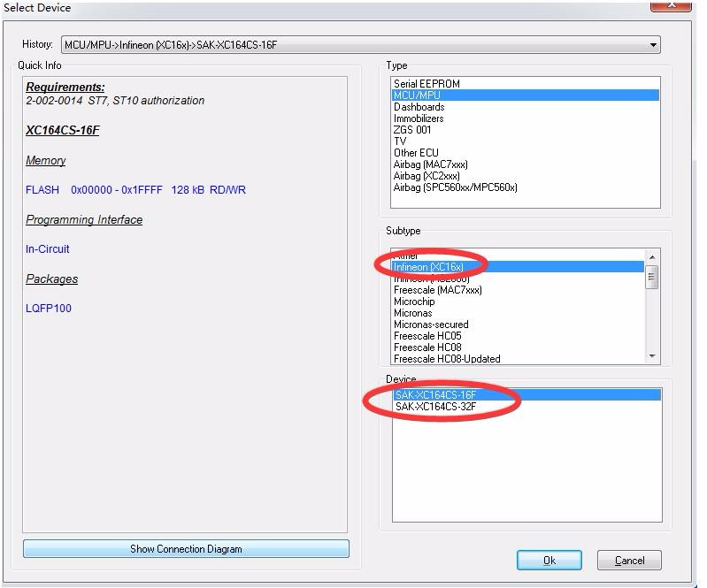Select Micronas subtype
The height and width of the screenshot is (588, 707).
pyautogui.click(x=518, y=313)
